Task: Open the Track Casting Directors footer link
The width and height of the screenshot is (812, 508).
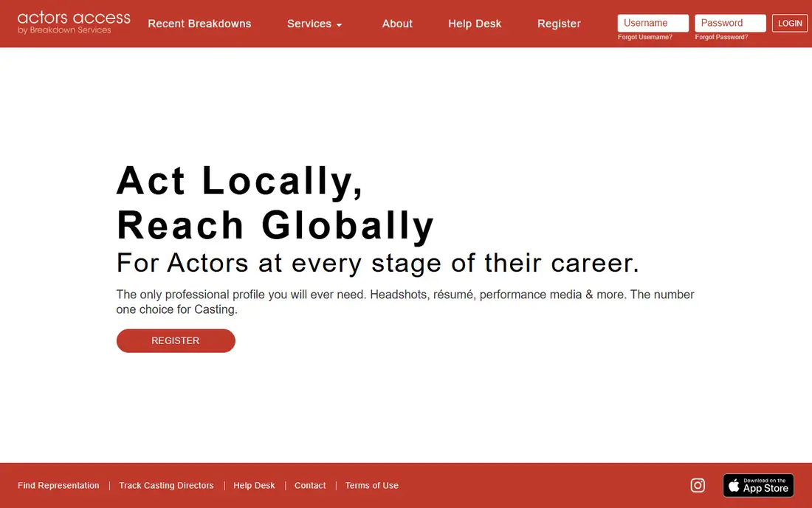Action: point(166,485)
